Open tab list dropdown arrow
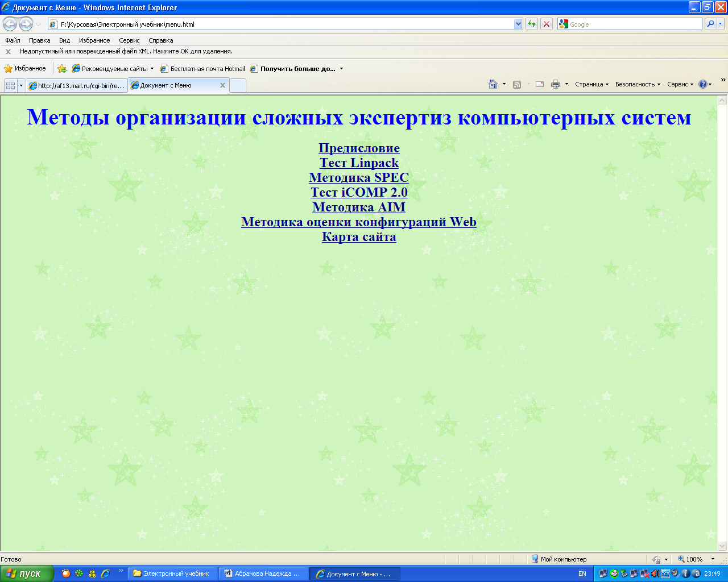 (x=21, y=85)
